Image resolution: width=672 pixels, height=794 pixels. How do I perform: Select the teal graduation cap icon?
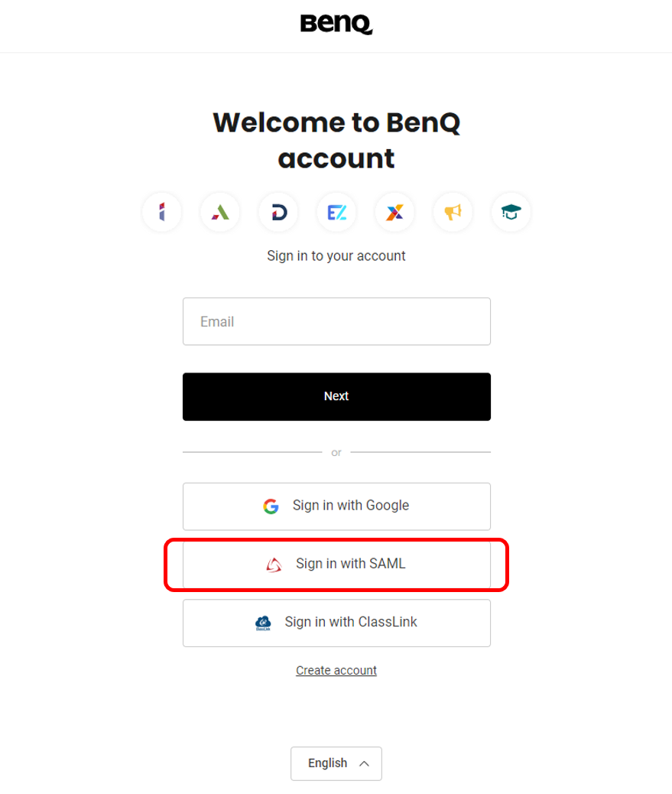tap(511, 212)
